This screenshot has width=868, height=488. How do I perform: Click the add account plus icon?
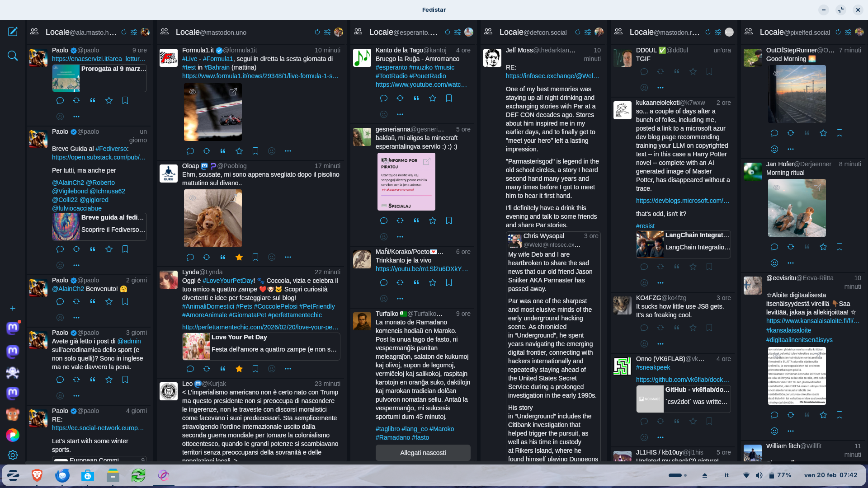coord(13,308)
